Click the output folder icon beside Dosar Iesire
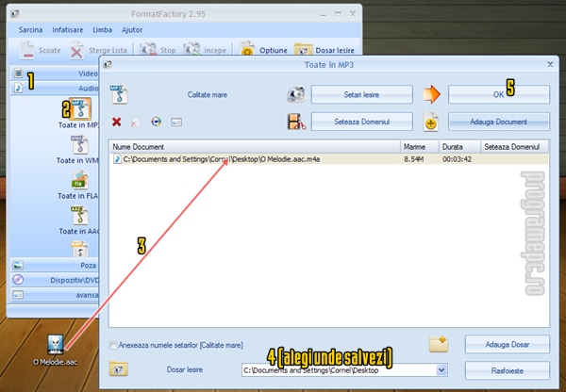 coord(119,369)
